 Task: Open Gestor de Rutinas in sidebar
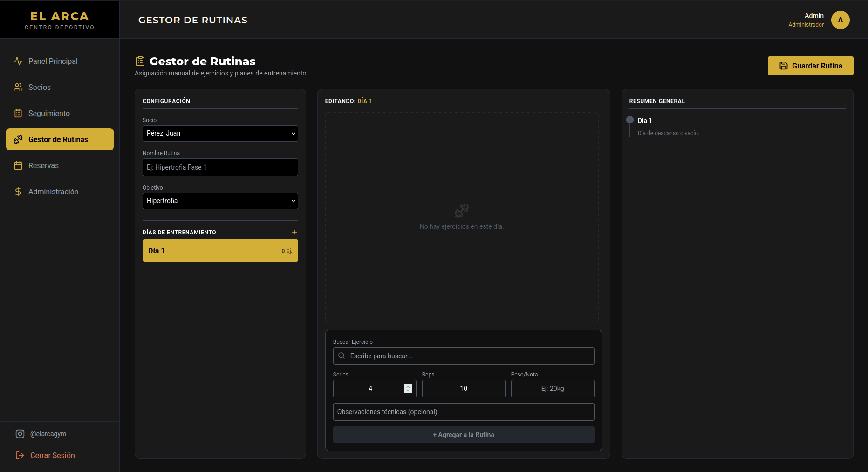(x=60, y=139)
